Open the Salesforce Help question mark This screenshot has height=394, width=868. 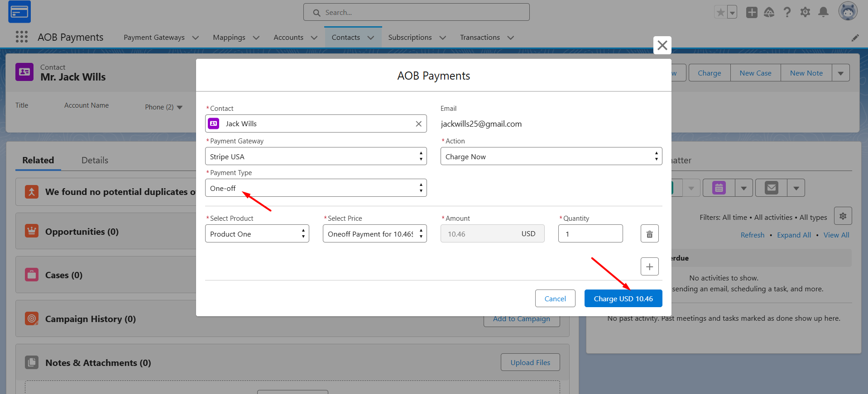pyautogui.click(x=787, y=12)
